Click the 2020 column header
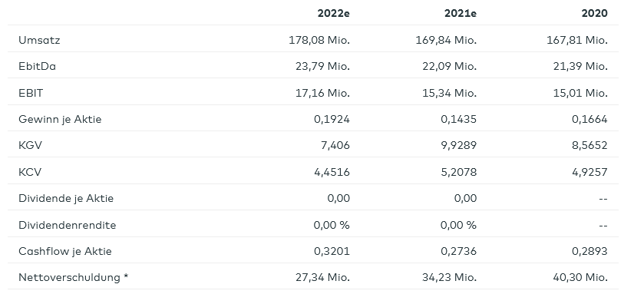This screenshot has height=304, width=644. click(594, 14)
